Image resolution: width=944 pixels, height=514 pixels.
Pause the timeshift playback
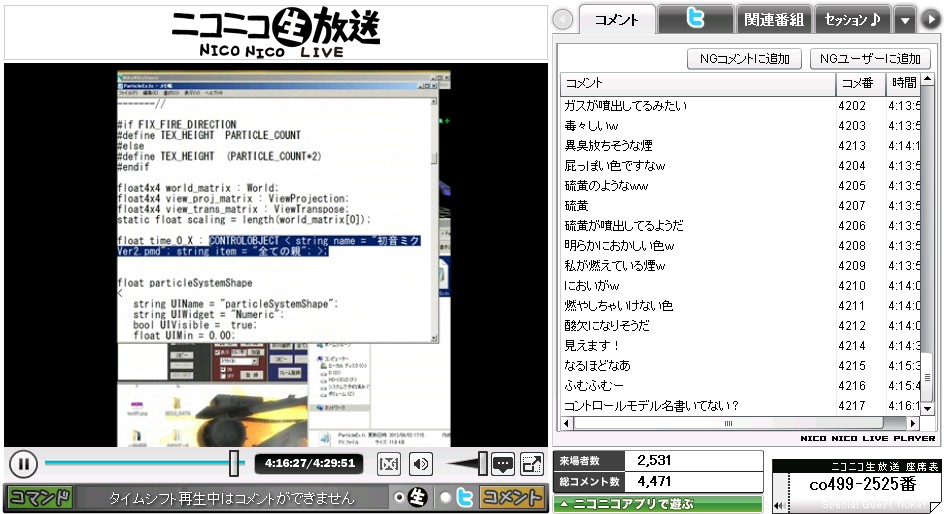[23, 464]
